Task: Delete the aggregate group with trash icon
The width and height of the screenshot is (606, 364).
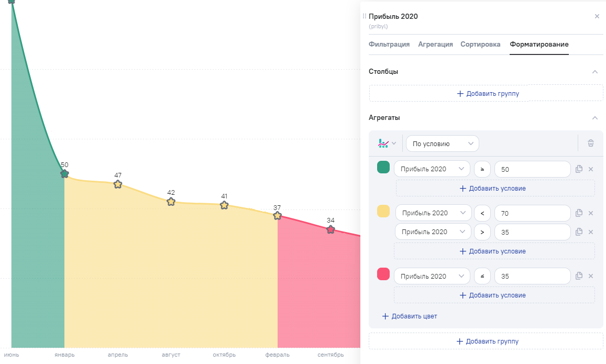Action: click(591, 144)
